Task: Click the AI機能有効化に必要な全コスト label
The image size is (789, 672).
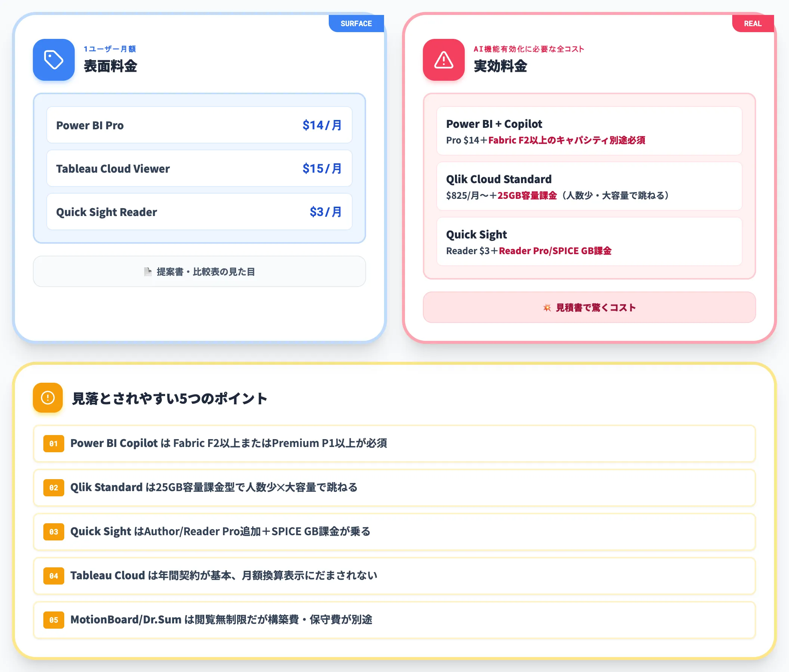Action: pos(529,49)
